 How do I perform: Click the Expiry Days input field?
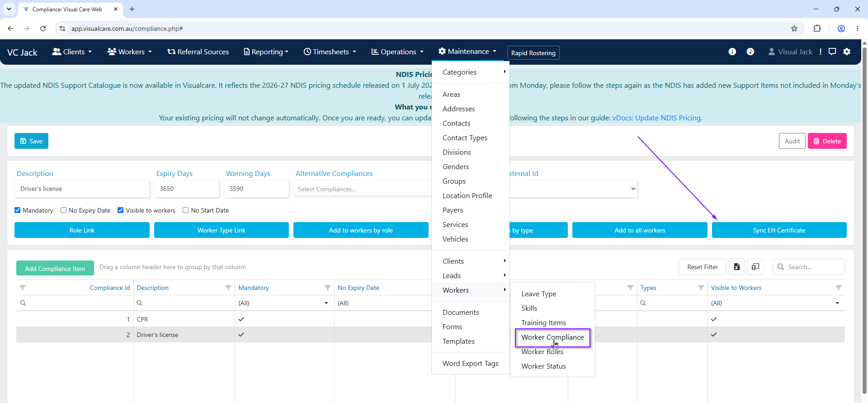click(187, 189)
